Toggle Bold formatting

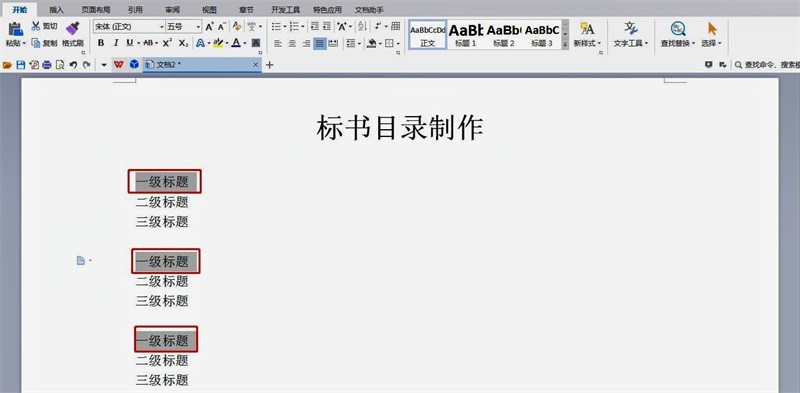click(101, 43)
